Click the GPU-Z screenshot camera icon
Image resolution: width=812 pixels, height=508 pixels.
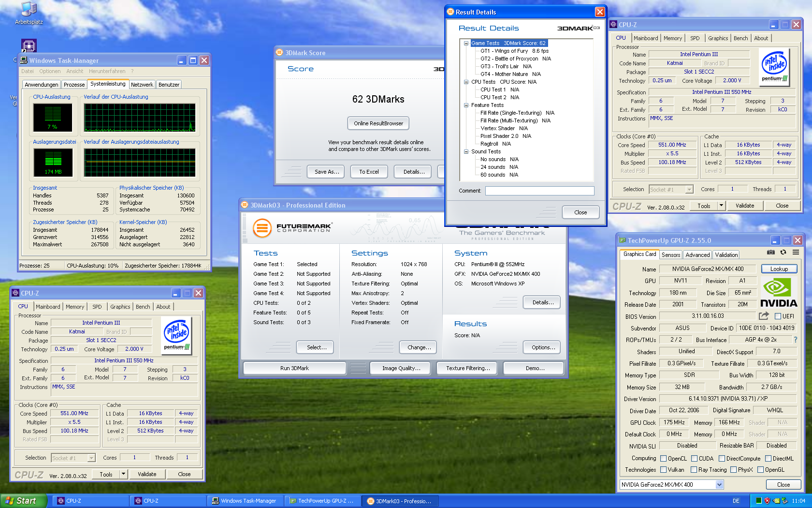tap(770, 252)
